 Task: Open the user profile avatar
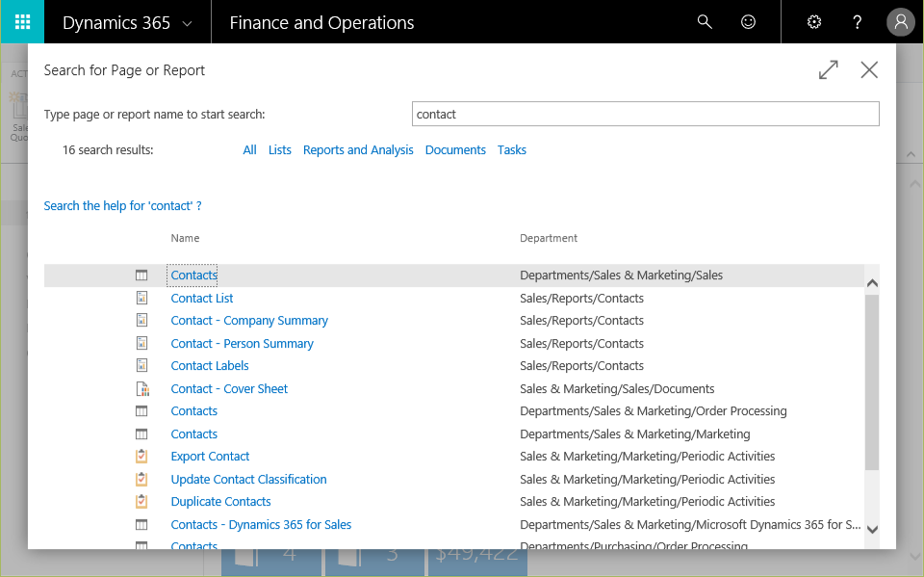pyautogui.click(x=901, y=22)
